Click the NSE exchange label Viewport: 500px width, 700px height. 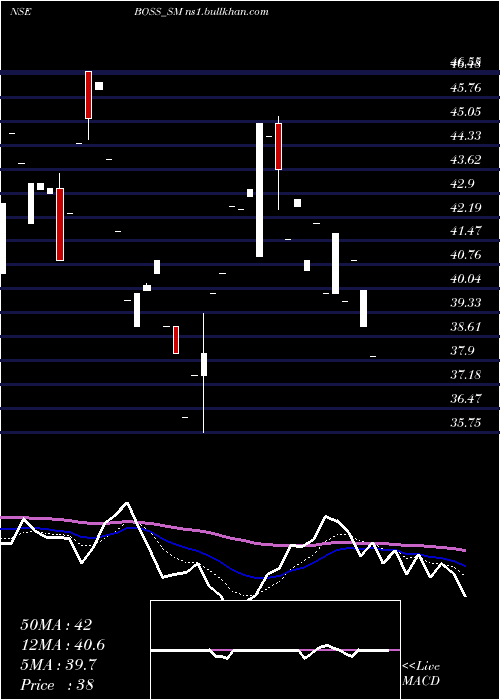point(20,12)
